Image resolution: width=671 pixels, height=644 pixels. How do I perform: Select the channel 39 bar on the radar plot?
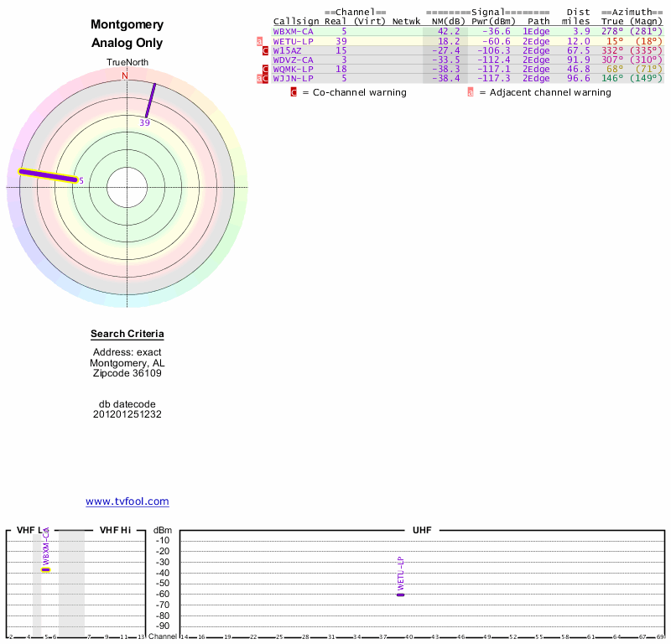pos(150,101)
